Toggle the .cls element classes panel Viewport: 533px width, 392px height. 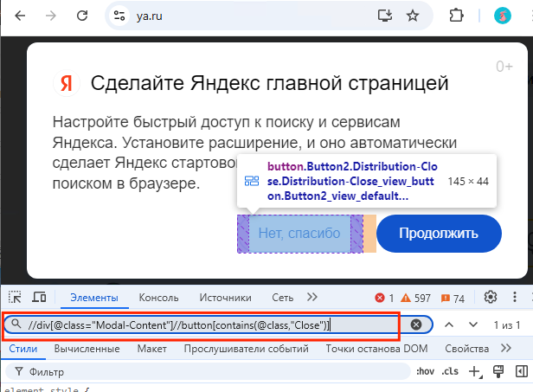pos(450,372)
